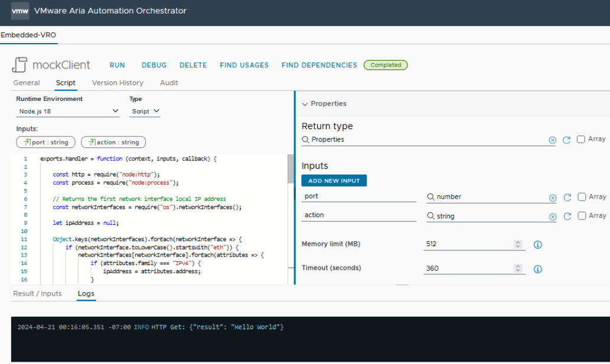Show Memory limit info icon
Viewport: 610px width, 364px height.
pyautogui.click(x=537, y=245)
